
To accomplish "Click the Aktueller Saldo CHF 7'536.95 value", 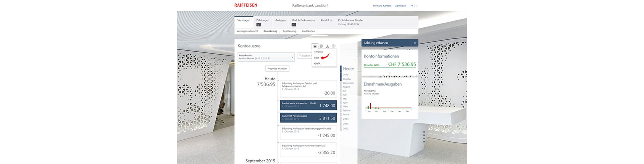I will pos(402,64).
